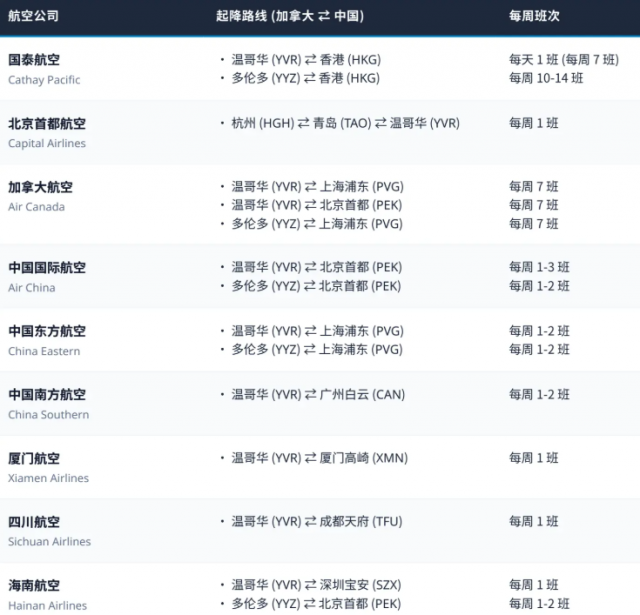640x615 pixels.
Task: Select frequency 每天 1 班 (每周 7 班)
Action: point(564,60)
